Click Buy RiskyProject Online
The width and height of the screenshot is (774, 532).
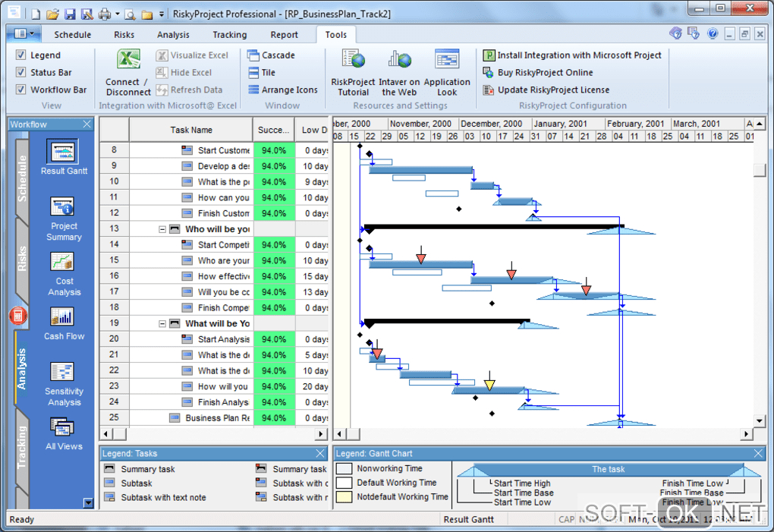tap(545, 73)
